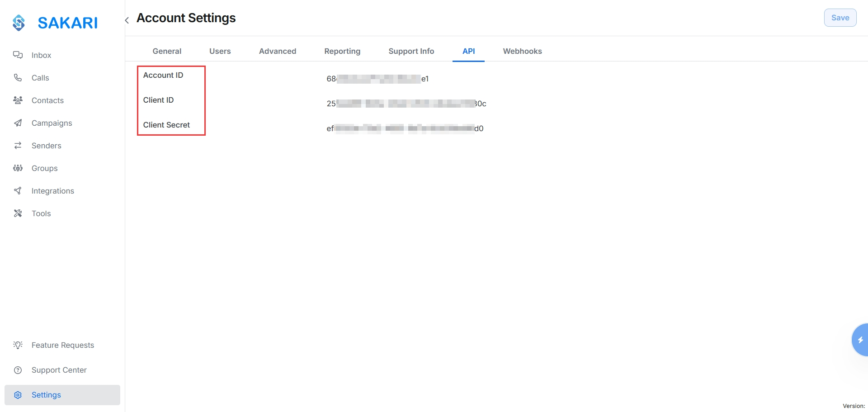The width and height of the screenshot is (868, 412).
Task: Switch to the Users tab
Action: pos(220,51)
